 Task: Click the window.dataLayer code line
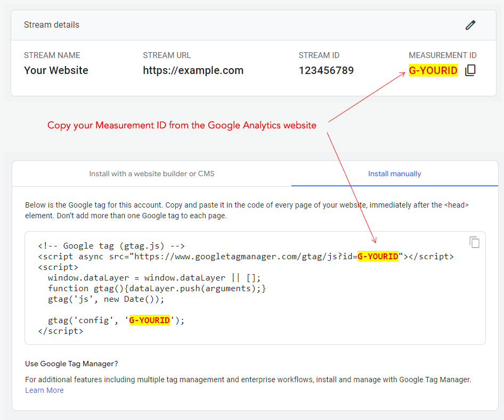(155, 278)
